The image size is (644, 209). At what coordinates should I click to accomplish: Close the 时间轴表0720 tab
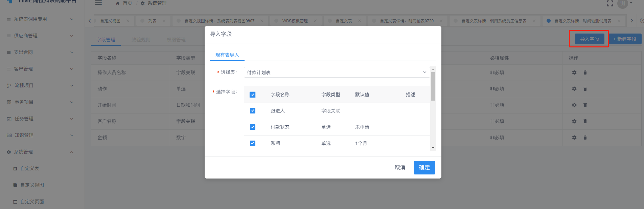pyautogui.click(x=441, y=21)
